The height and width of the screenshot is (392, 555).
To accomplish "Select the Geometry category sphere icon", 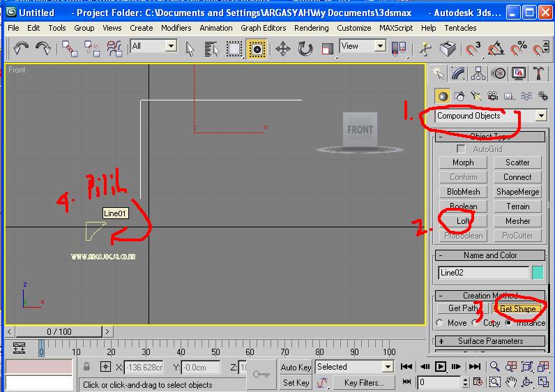I will click(443, 96).
